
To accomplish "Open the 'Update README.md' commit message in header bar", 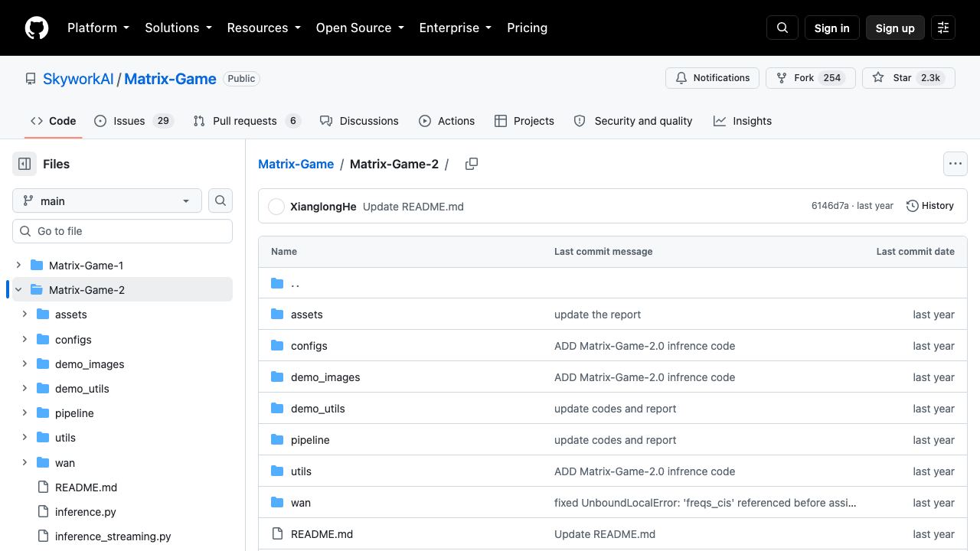I will pyautogui.click(x=413, y=207).
